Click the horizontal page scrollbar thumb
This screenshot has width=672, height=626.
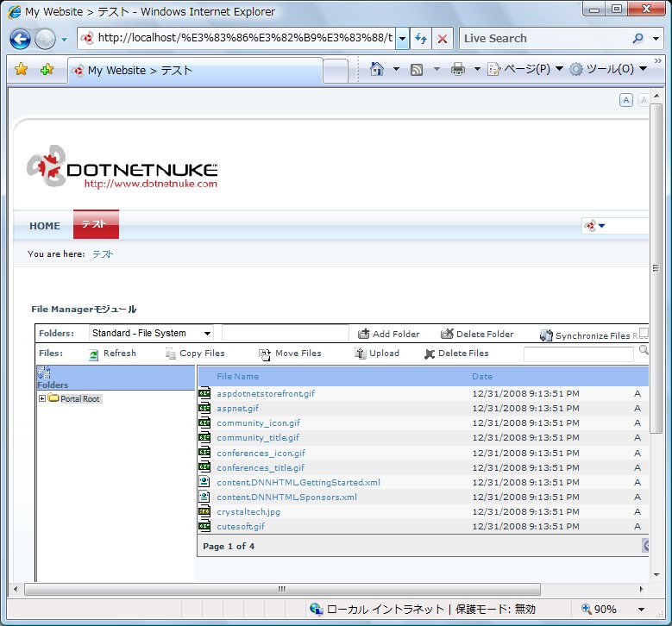tap(282, 589)
